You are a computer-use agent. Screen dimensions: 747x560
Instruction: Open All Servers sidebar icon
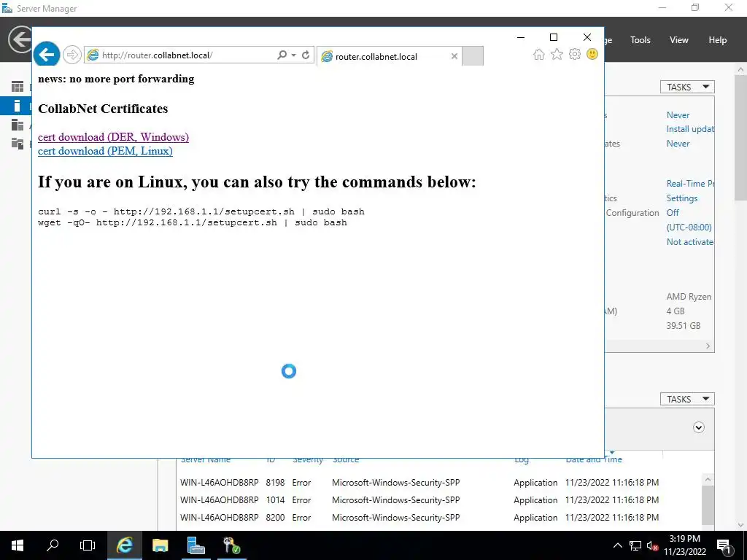(x=18, y=125)
